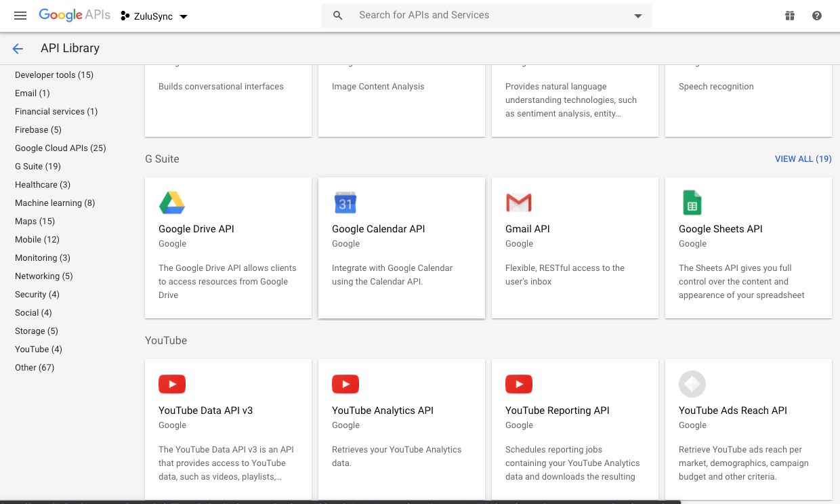Expand the search bar dropdown arrow
840x504 pixels.
(x=637, y=16)
